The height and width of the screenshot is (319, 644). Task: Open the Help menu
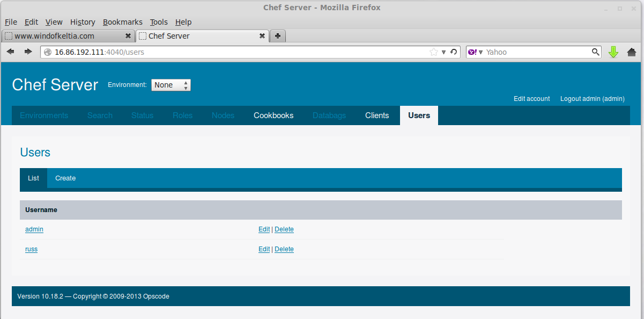pyautogui.click(x=183, y=22)
